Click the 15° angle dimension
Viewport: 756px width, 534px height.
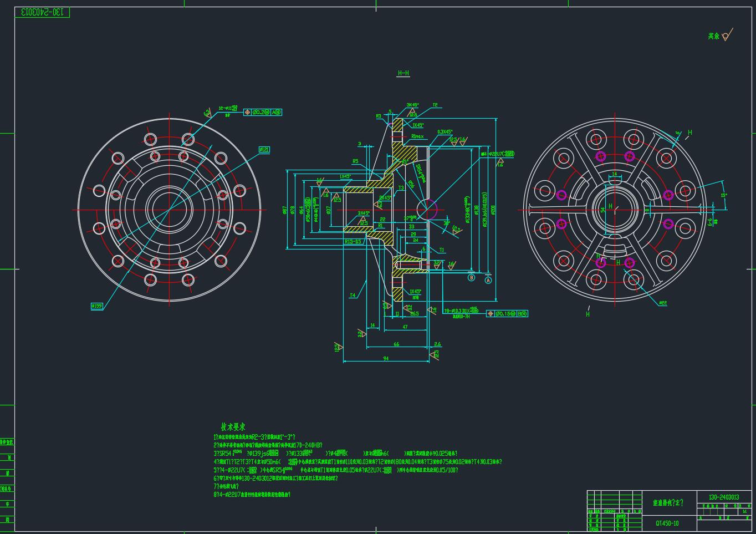[724, 195]
